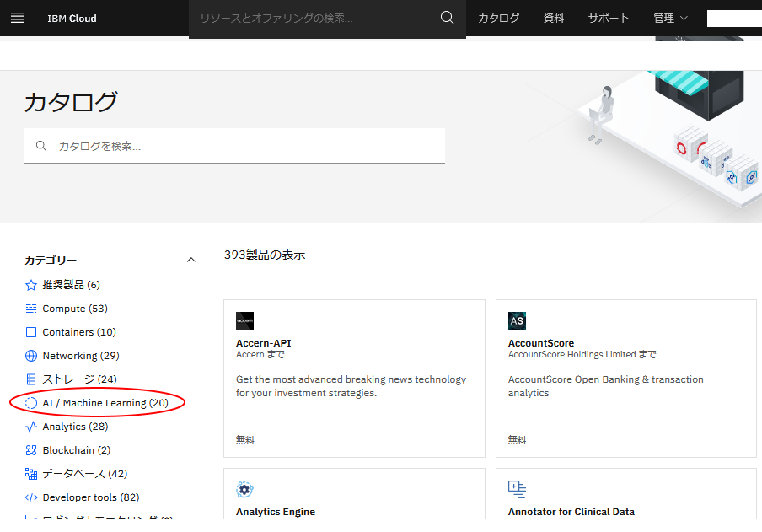Click the Annotator for Clinical Data icon
762x532 pixels.
pyautogui.click(x=517, y=490)
